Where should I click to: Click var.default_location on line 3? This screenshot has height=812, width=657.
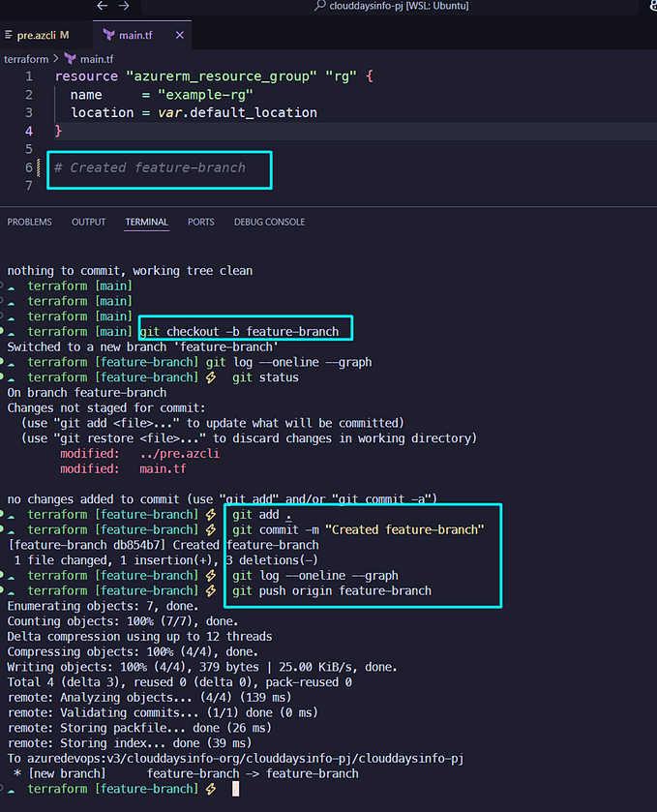pyautogui.click(x=237, y=113)
